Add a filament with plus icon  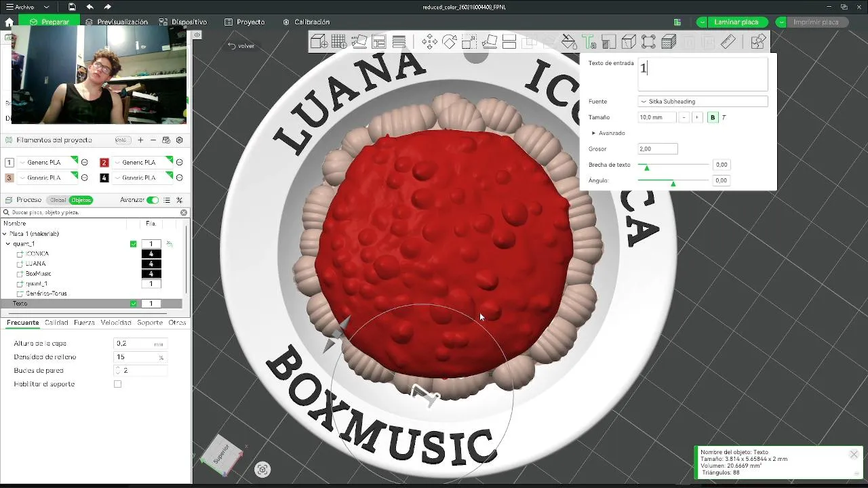click(x=140, y=140)
